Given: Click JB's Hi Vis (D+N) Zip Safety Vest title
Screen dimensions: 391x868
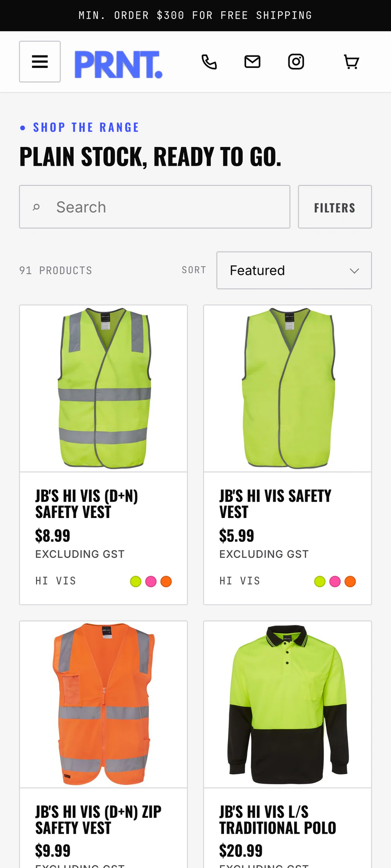Looking at the screenshot, I should point(98,820).
